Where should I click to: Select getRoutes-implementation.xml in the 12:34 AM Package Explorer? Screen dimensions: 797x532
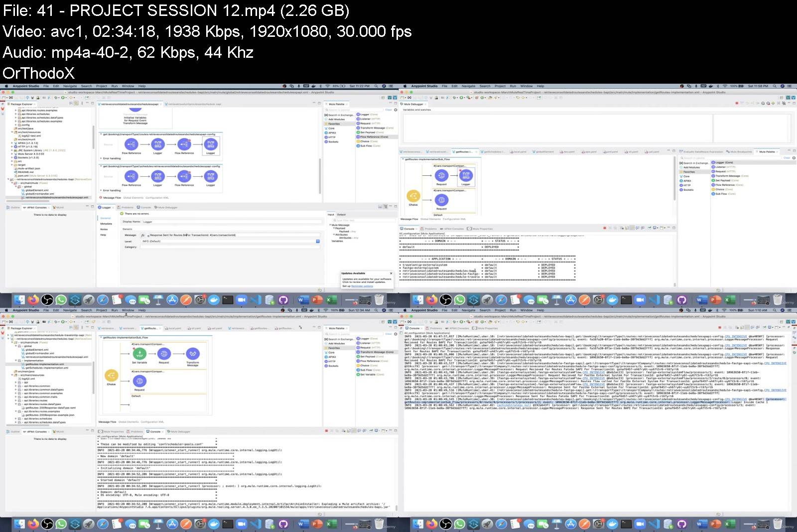point(44,364)
